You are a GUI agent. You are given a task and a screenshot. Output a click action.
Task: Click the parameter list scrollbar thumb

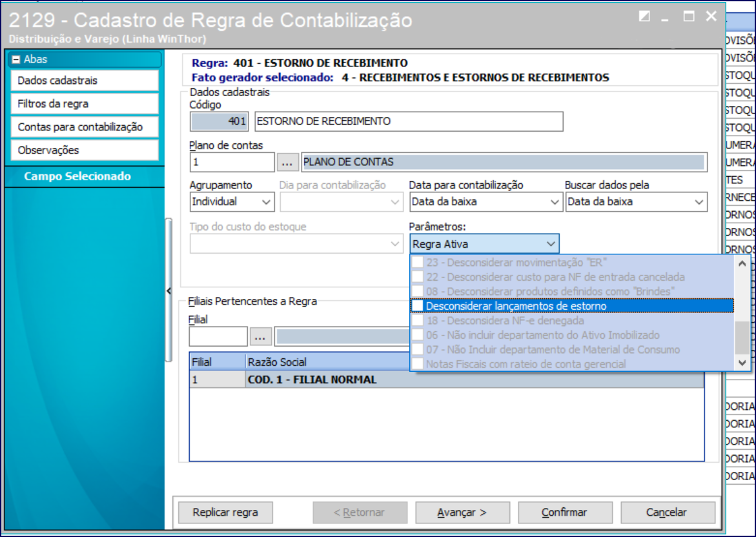[742, 338]
